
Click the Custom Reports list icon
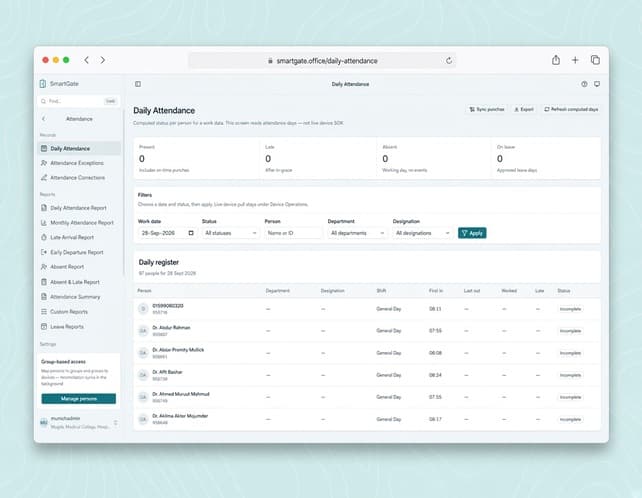[x=44, y=312]
